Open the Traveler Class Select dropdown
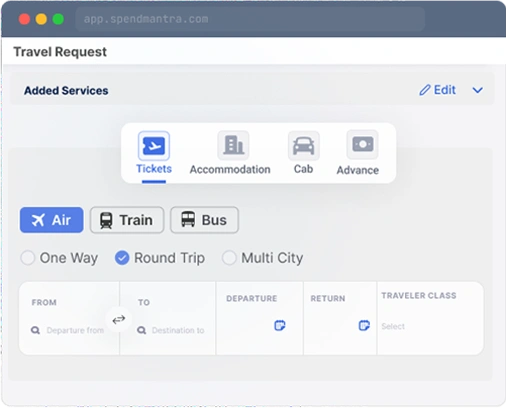The height and width of the screenshot is (409, 509). click(x=393, y=327)
